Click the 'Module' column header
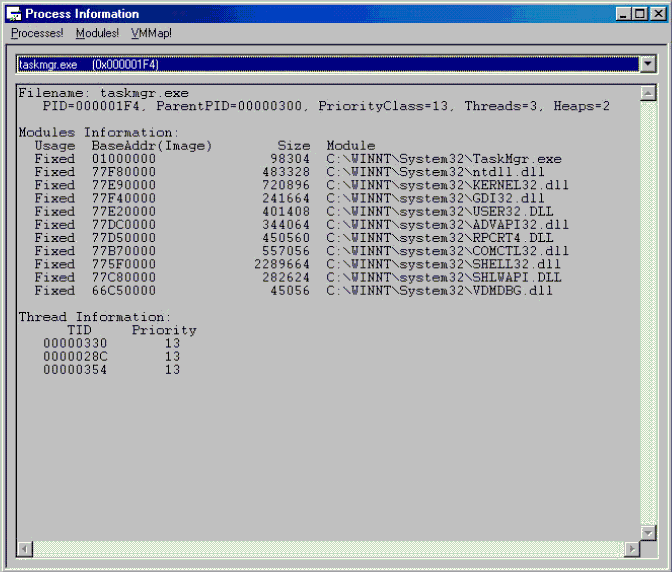Image resolution: width=672 pixels, height=572 pixels. [x=351, y=146]
